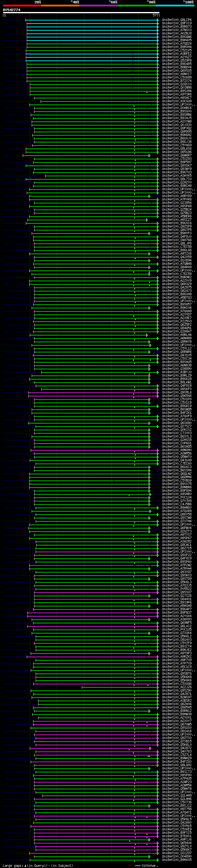
Task: Click hit label UniRef100_C5YL12
Action: tap(177, 349)
